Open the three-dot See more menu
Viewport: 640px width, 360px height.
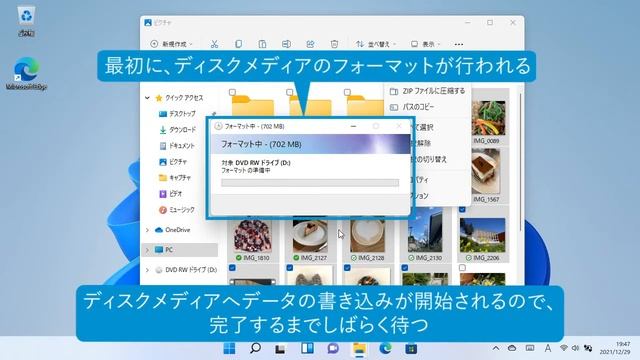pyautogui.click(x=459, y=44)
